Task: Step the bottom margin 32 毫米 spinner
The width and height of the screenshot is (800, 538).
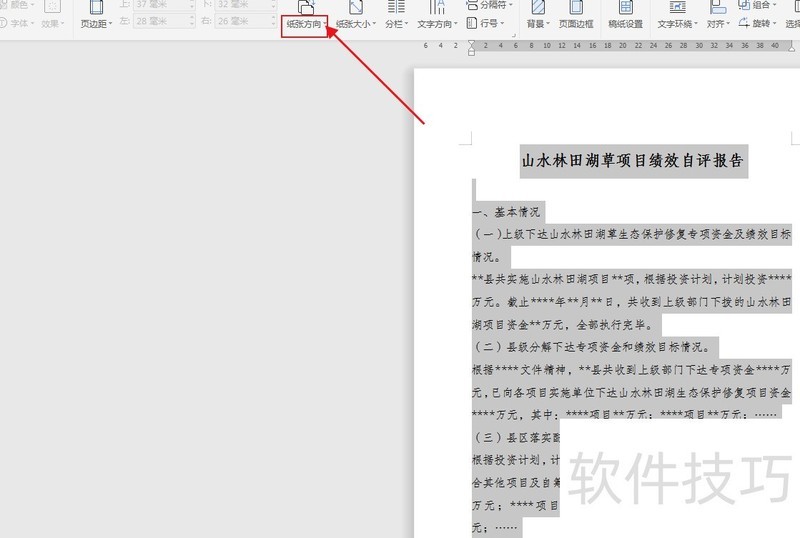Action: pyautogui.click(x=273, y=5)
